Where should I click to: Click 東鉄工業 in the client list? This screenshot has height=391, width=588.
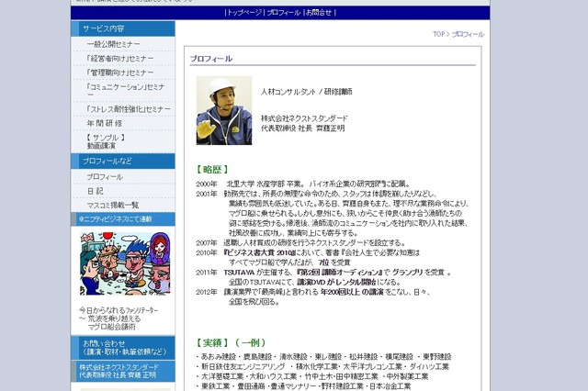[x=215, y=385]
